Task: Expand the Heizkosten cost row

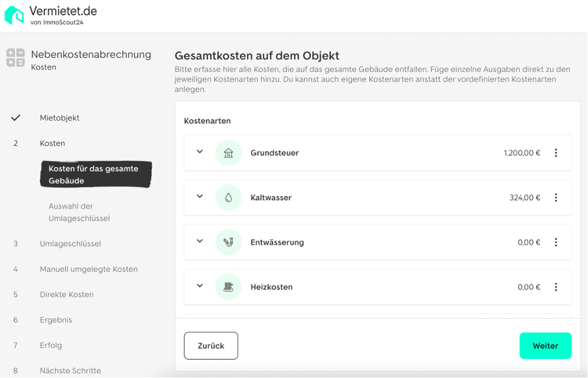Action: click(x=200, y=285)
